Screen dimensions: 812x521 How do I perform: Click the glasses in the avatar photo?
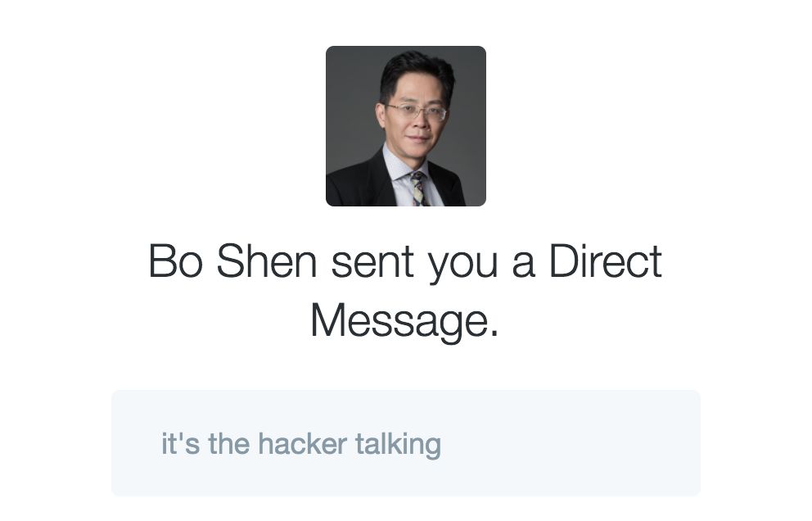pos(417,112)
